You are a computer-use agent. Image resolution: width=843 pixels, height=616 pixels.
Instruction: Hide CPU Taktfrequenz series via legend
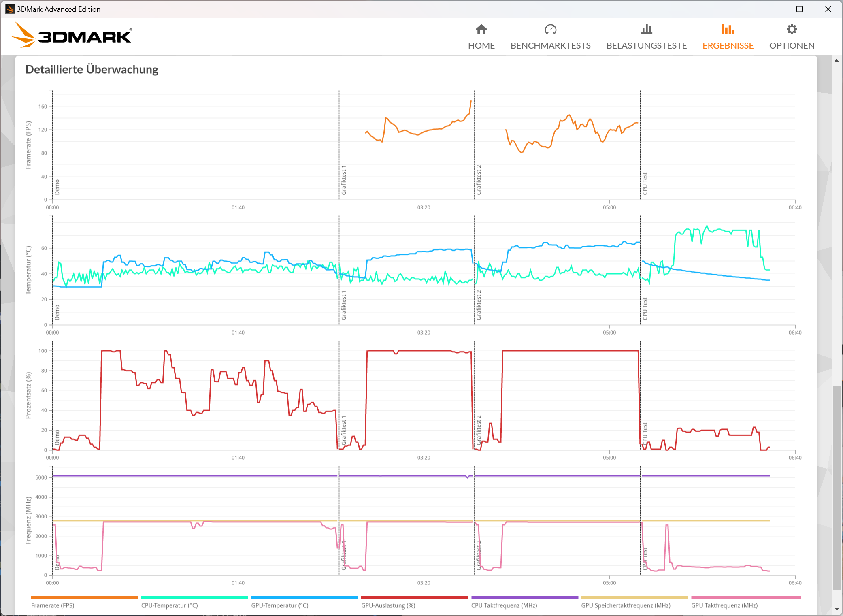pos(504,605)
